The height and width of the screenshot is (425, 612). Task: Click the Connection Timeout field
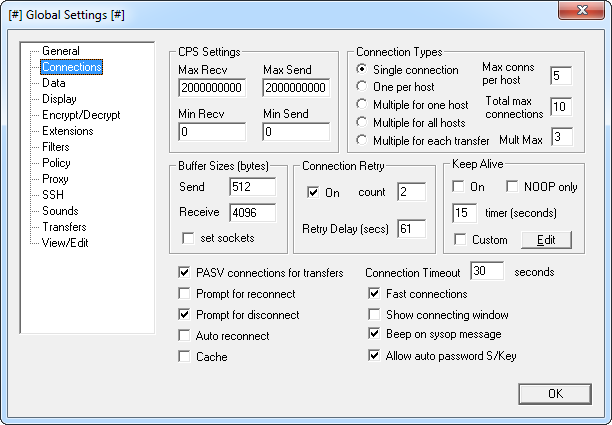tap(487, 271)
